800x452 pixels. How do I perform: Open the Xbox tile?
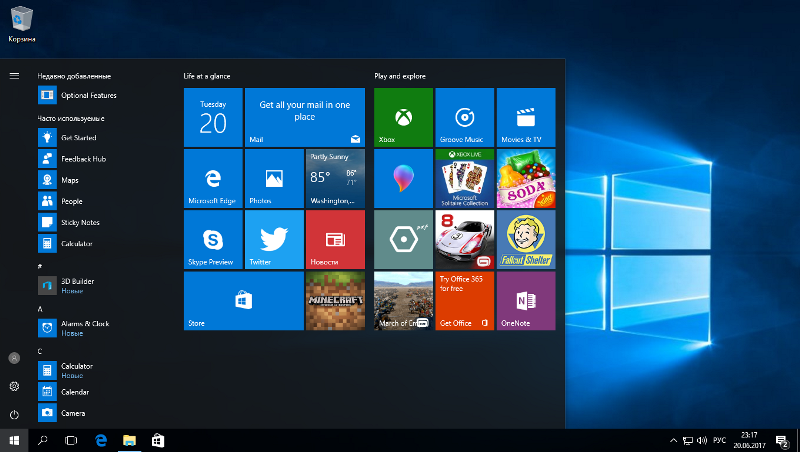tap(403, 117)
